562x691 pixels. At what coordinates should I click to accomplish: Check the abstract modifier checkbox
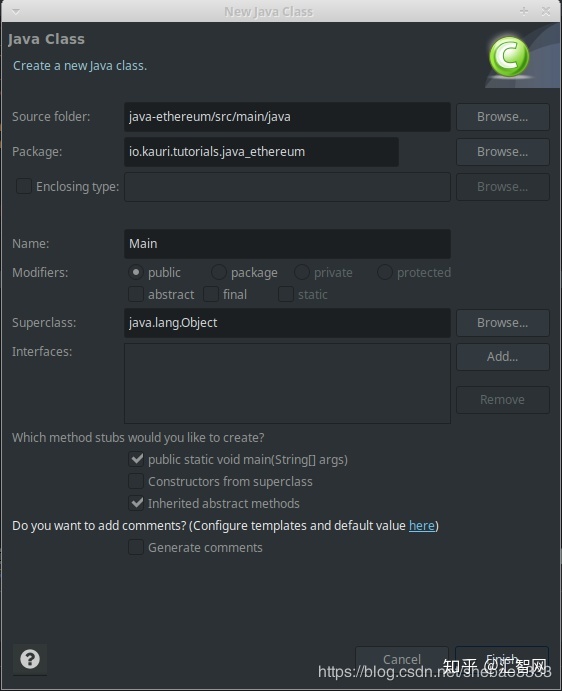[x=136, y=294]
